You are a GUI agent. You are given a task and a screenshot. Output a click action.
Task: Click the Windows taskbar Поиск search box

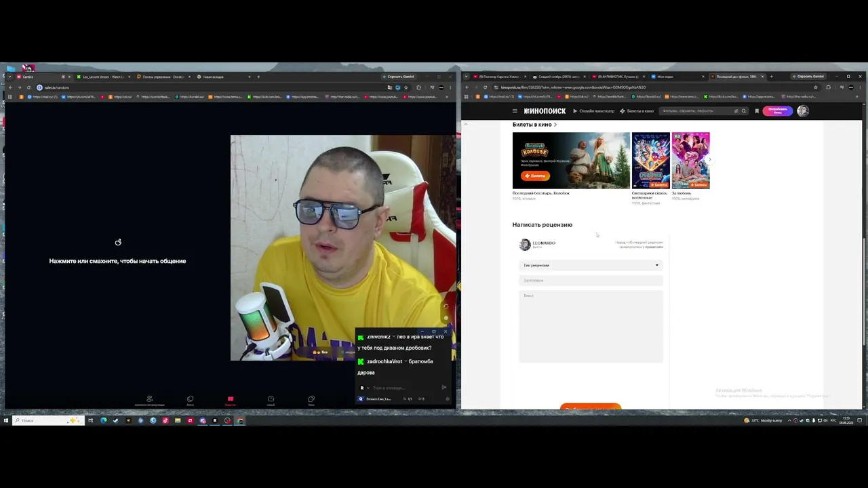47,420
